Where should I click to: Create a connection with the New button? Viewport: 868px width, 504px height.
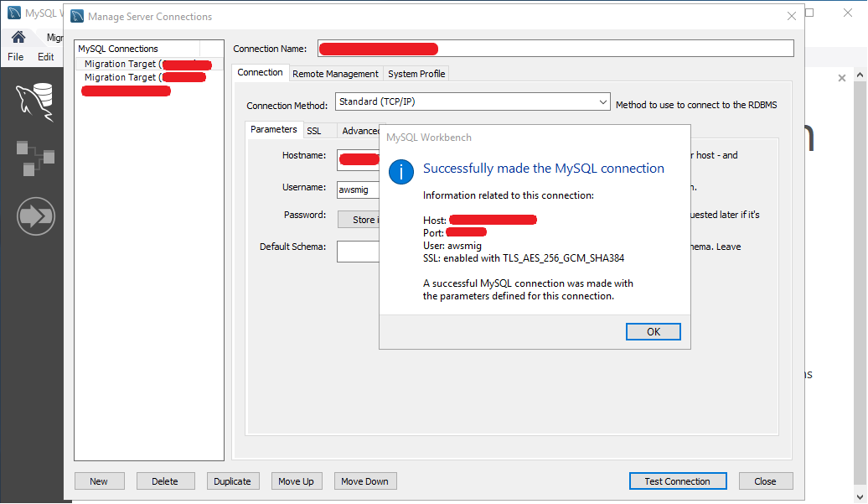(x=99, y=481)
